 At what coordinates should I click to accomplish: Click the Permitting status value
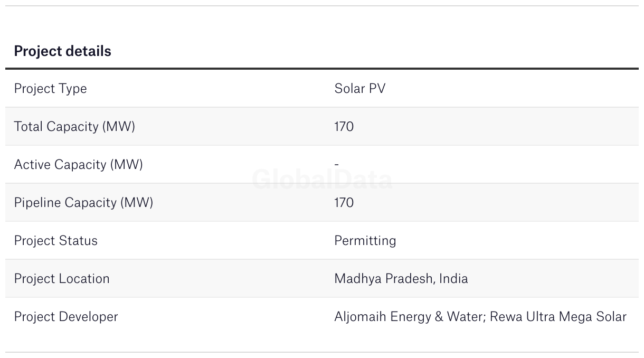click(x=365, y=241)
